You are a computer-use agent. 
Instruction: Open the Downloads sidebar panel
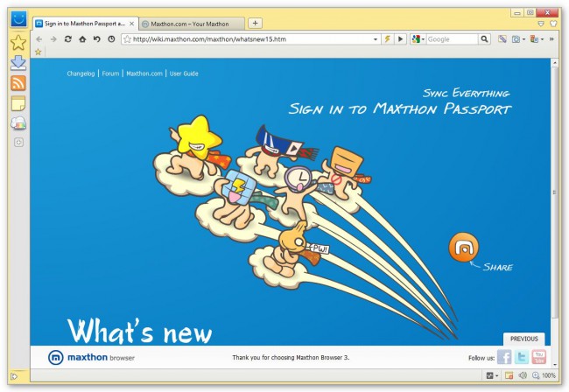coord(18,63)
